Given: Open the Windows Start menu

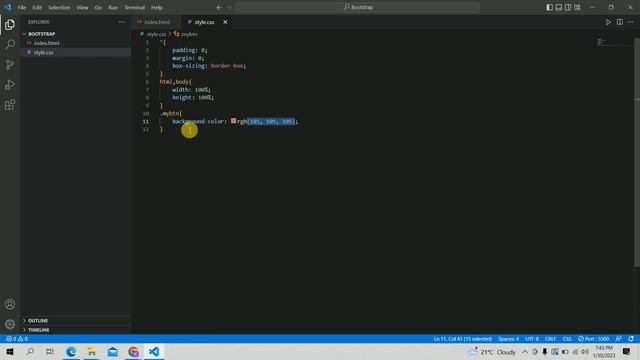Looking at the screenshot, I should click(10, 352).
